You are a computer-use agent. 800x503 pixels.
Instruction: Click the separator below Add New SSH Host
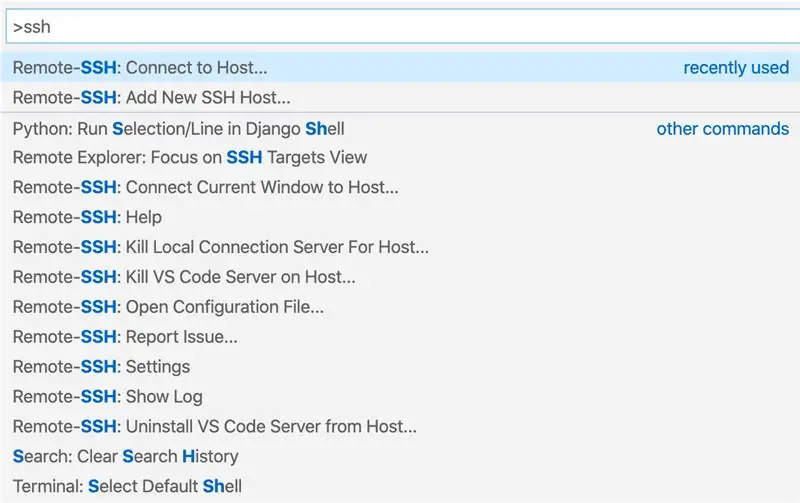(x=400, y=112)
